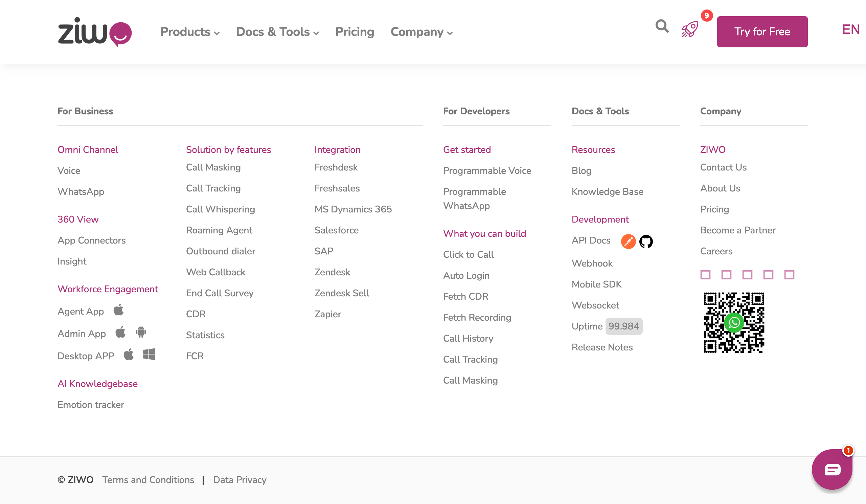Expand the Docs & Tools dropdown menu

(278, 32)
